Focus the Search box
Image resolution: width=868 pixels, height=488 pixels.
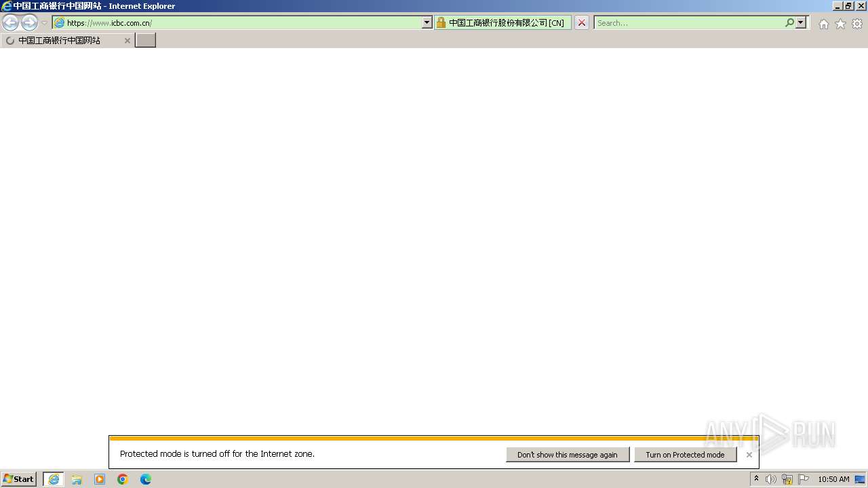689,22
